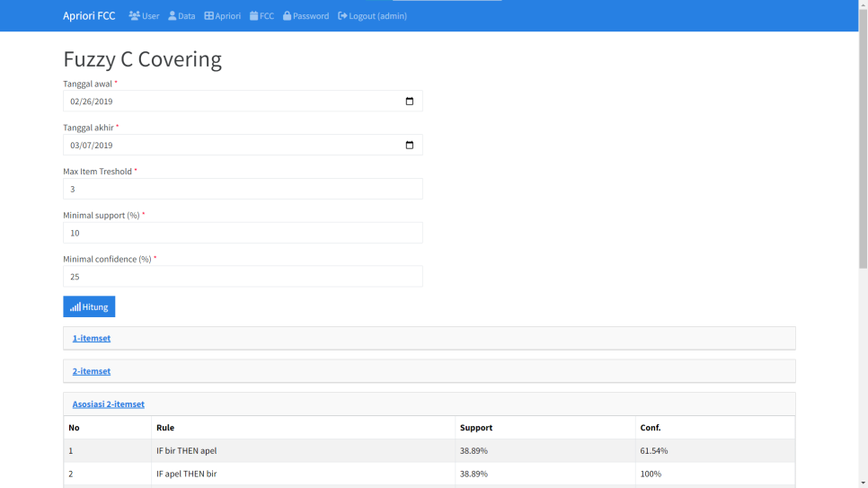Click the Apriori table icon

(x=208, y=16)
